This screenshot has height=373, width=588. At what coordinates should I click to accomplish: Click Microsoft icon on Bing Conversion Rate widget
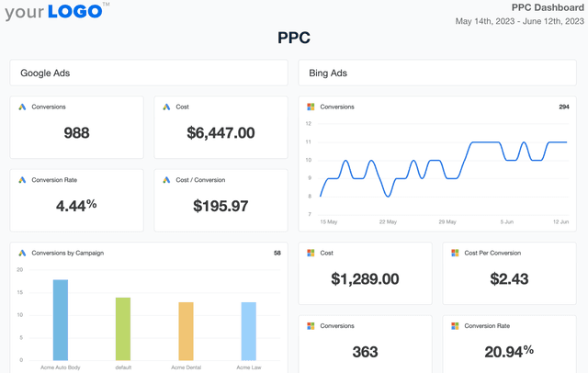(x=455, y=325)
